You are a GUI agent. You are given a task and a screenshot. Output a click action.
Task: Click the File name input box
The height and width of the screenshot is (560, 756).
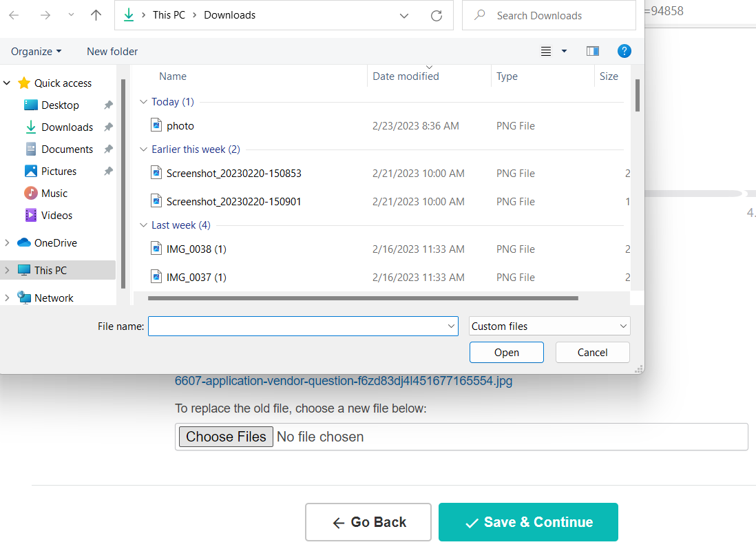click(x=303, y=326)
